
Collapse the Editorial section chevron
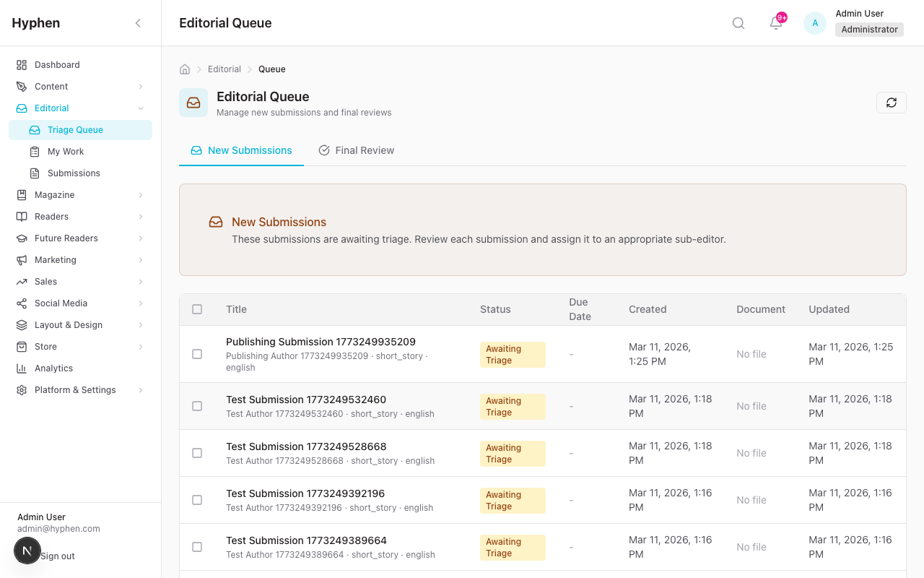click(x=141, y=108)
